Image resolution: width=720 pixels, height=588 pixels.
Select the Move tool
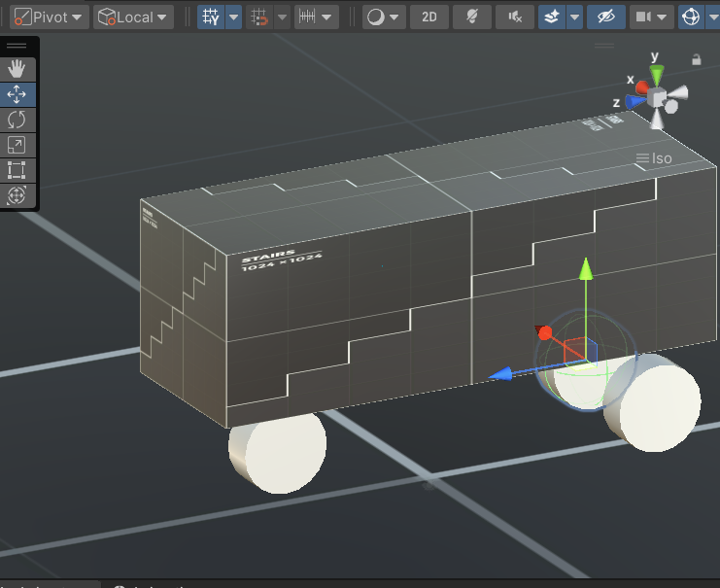tap(17, 94)
